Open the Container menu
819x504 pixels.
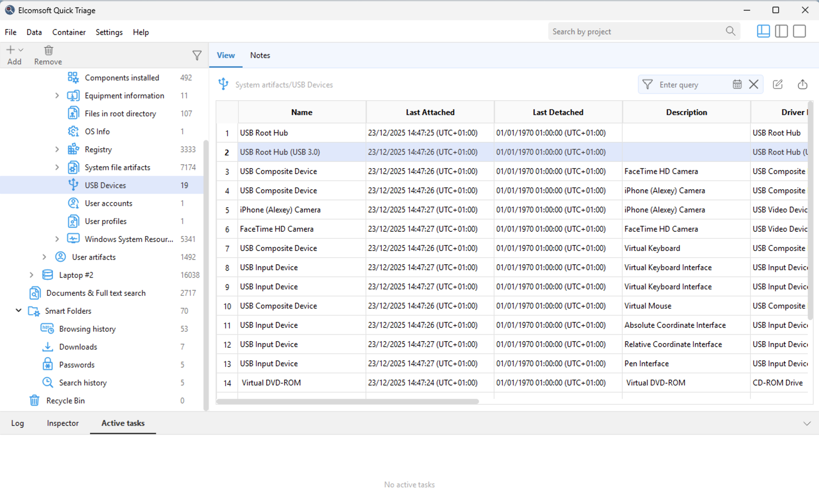pos(69,32)
